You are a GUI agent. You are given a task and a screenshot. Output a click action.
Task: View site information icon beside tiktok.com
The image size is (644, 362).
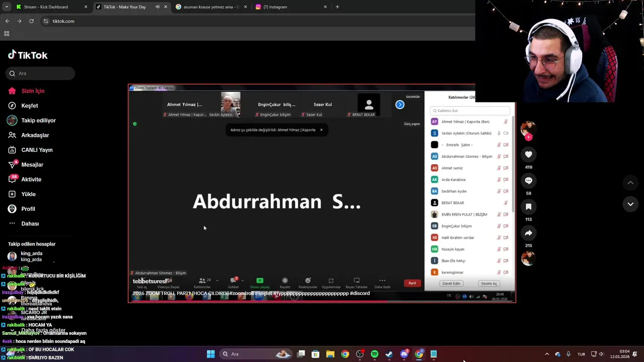point(46,21)
